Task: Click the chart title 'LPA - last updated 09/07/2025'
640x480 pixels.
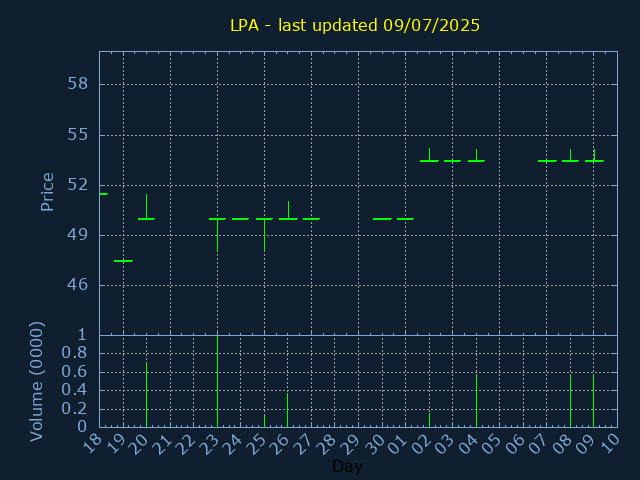Action: point(355,25)
